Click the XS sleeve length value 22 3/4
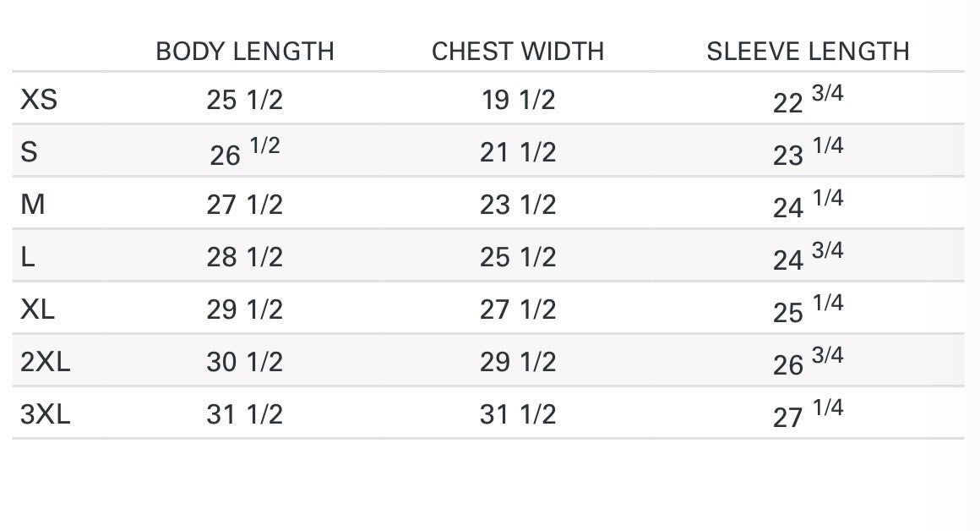This screenshot has height=531, width=980. click(x=808, y=101)
